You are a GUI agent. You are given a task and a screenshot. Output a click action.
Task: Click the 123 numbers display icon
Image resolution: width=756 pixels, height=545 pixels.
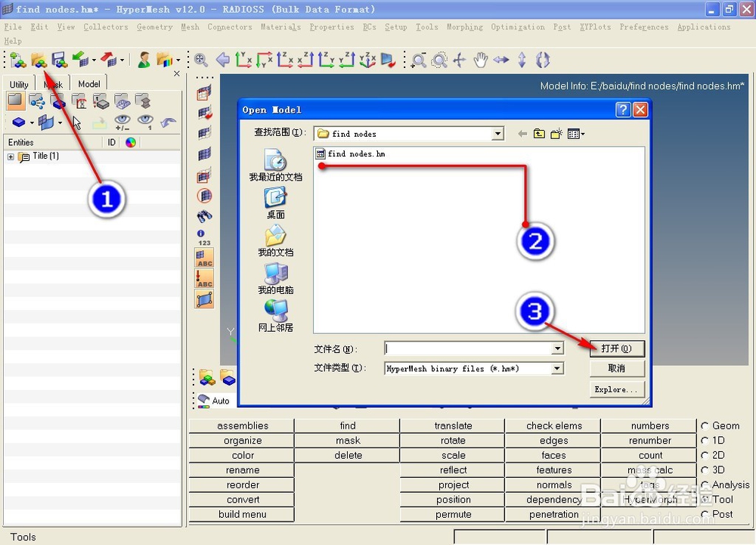tap(204, 243)
